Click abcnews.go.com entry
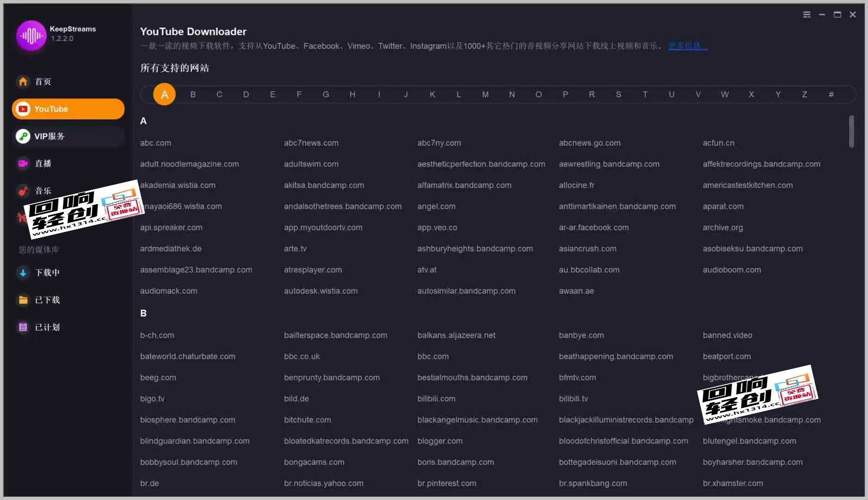Screen dimensions: 868x500 point(590,143)
